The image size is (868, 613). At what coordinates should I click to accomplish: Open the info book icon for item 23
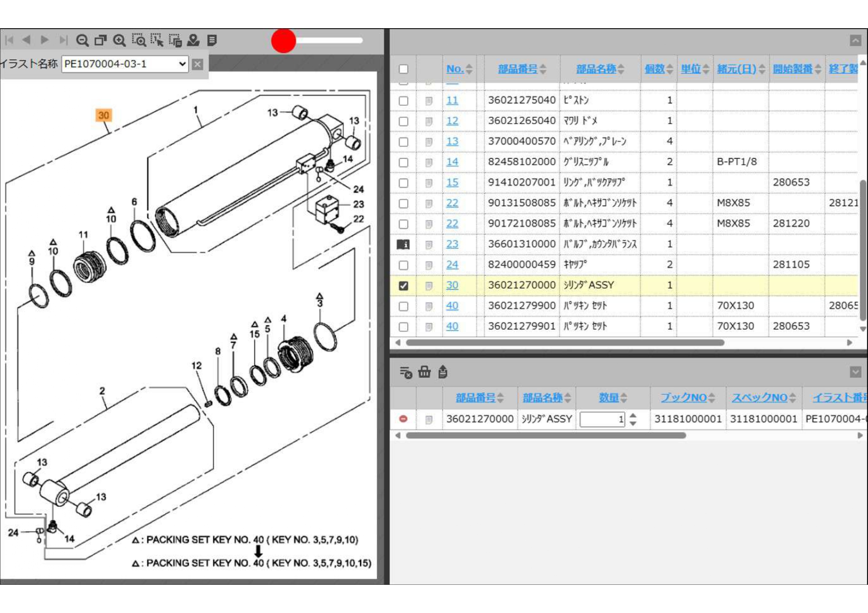coord(404,244)
